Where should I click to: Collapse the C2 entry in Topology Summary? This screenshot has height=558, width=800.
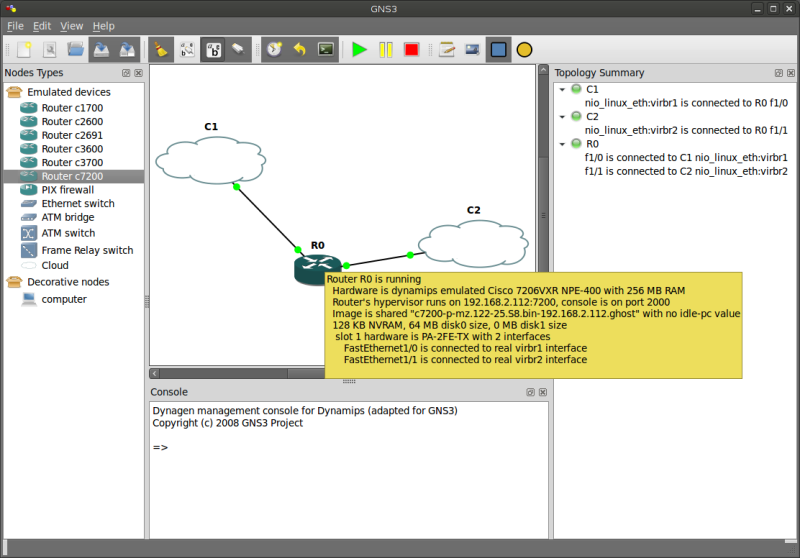click(562, 116)
